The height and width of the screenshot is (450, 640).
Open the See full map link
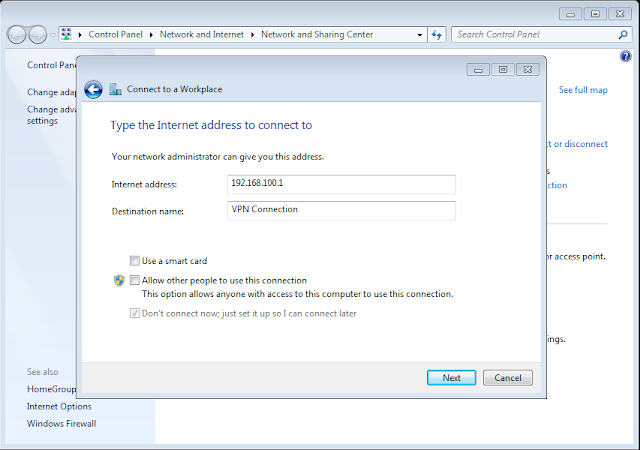coord(583,90)
